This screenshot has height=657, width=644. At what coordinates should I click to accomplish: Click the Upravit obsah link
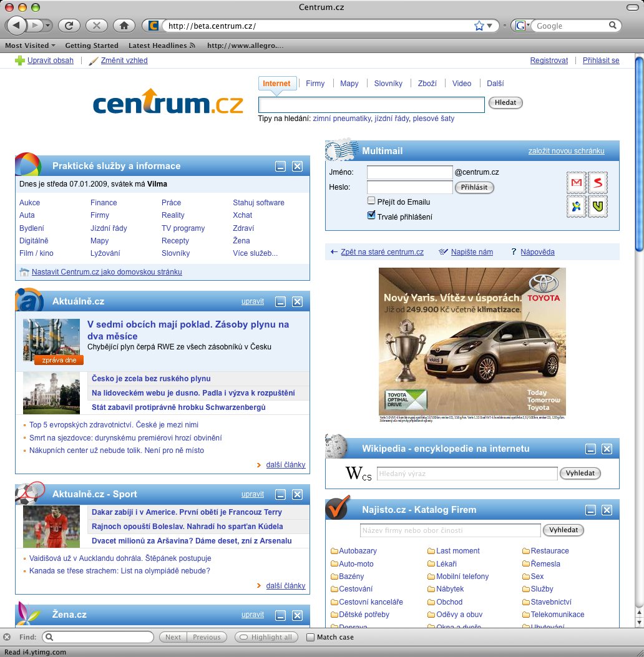coord(51,61)
